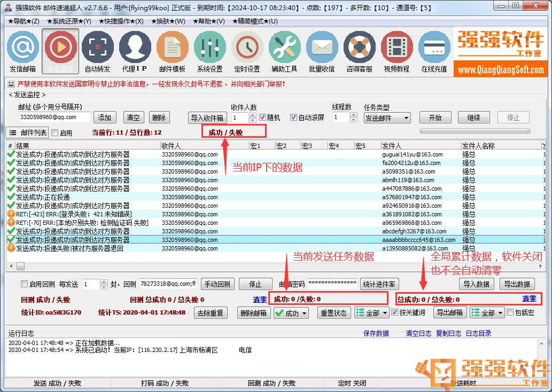Click green check on guguai141yu row
Image resolution: width=552 pixels, height=392 pixels.
(11, 154)
